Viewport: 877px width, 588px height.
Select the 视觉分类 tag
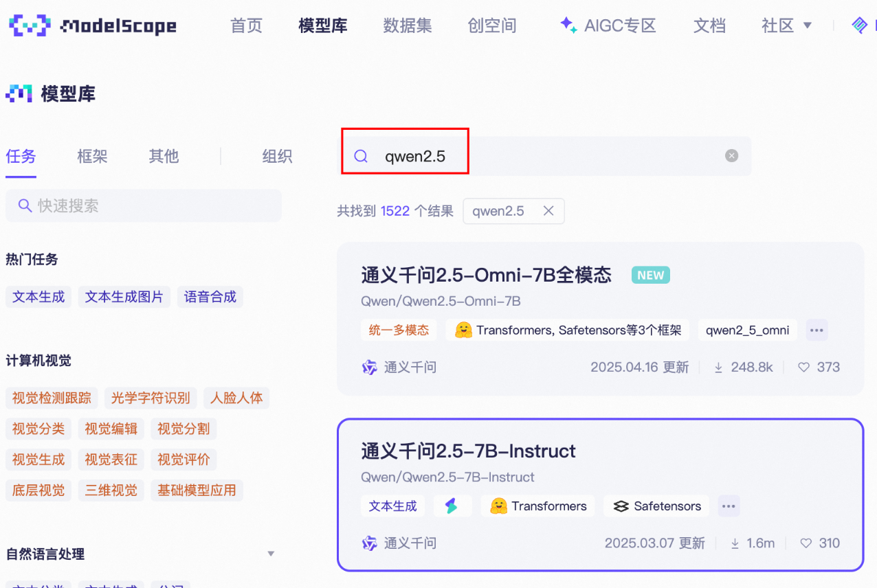click(x=38, y=429)
